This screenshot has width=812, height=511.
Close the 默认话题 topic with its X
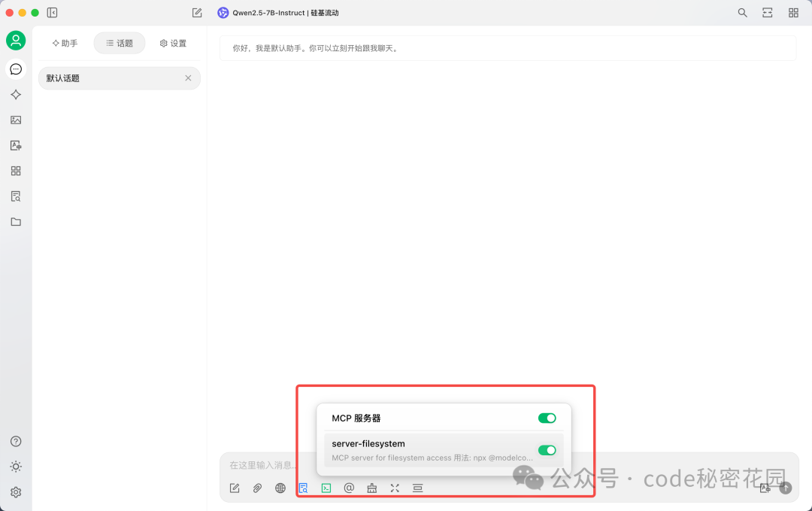pos(188,78)
